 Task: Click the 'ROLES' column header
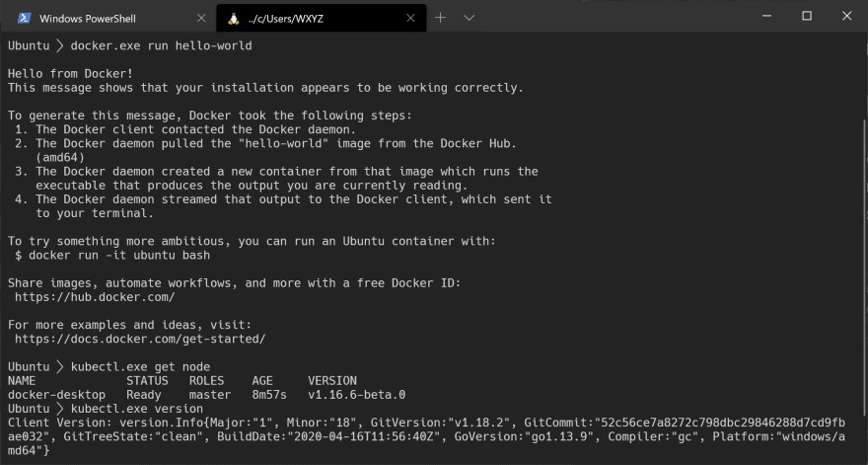coord(206,381)
